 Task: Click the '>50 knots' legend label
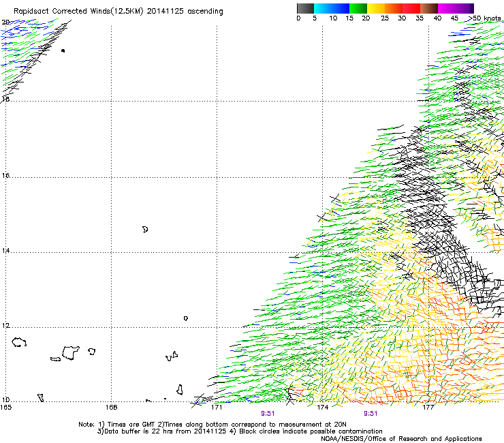[484, 18]
